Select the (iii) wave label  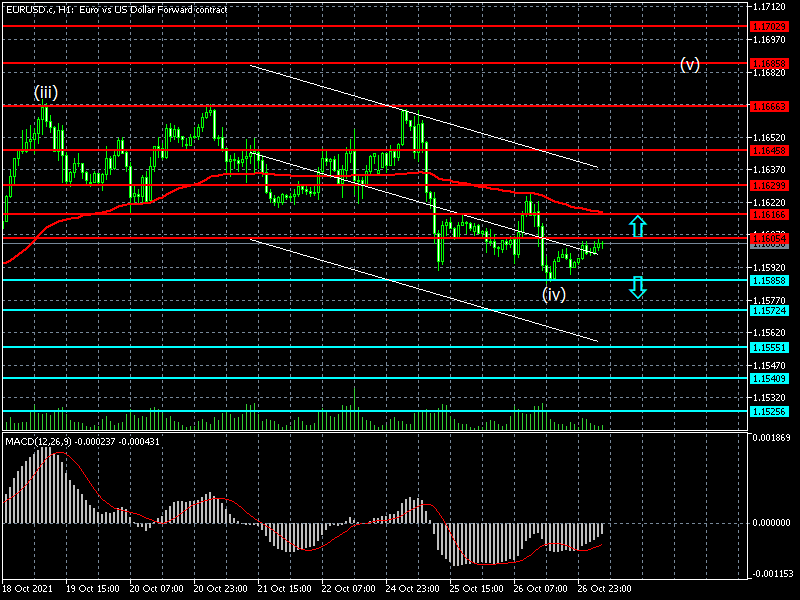point(45,92)
